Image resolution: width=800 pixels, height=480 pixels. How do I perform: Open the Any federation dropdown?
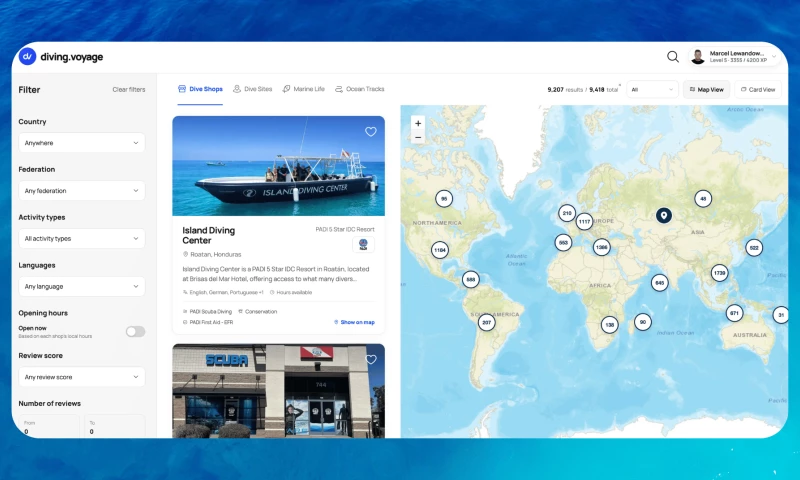(x=82, y=191)
